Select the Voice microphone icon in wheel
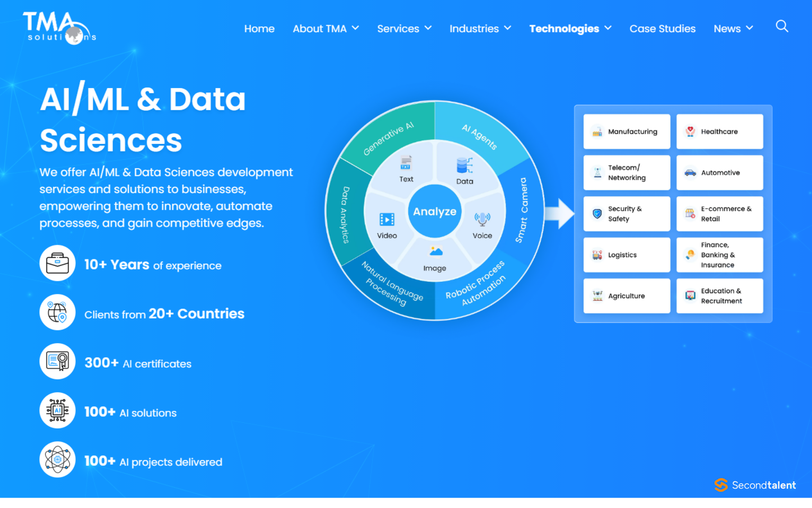This screenshot has width=812, height=508. (x=482, y=219)
